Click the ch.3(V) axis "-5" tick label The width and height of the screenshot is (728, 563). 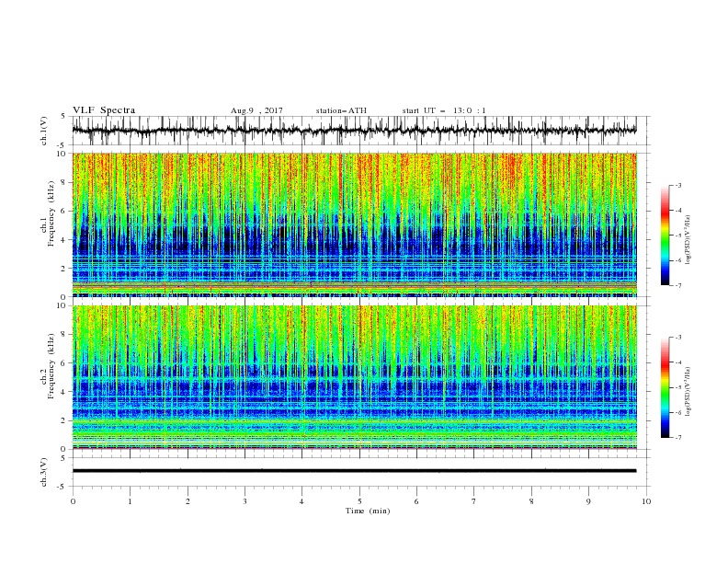63,487
